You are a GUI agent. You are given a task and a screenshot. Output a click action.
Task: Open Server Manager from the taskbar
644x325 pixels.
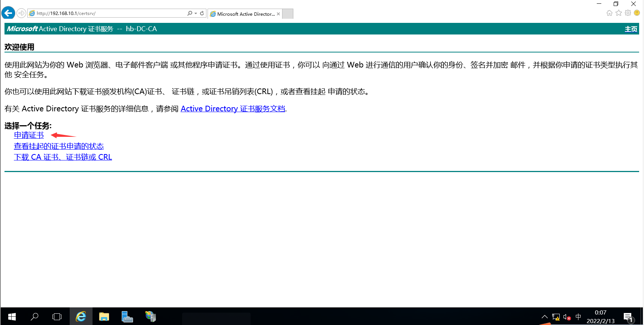pos(127,317)
